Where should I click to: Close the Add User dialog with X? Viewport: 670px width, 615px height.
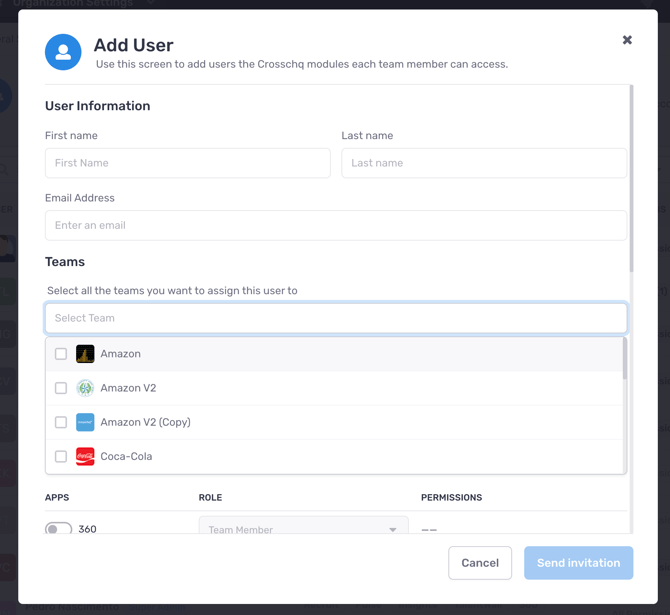pyautogui.click(x=627, y=40)
